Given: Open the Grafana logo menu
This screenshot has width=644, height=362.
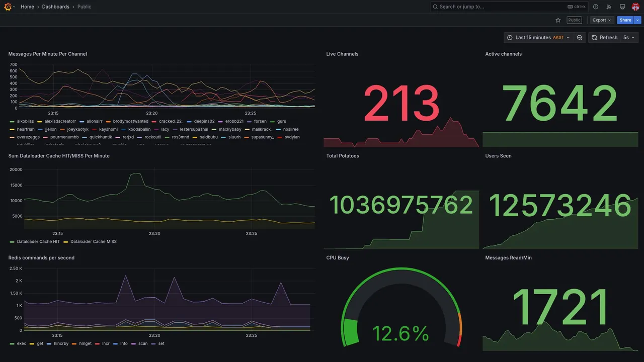Looking at the screenshot, I should pos(8,7).
